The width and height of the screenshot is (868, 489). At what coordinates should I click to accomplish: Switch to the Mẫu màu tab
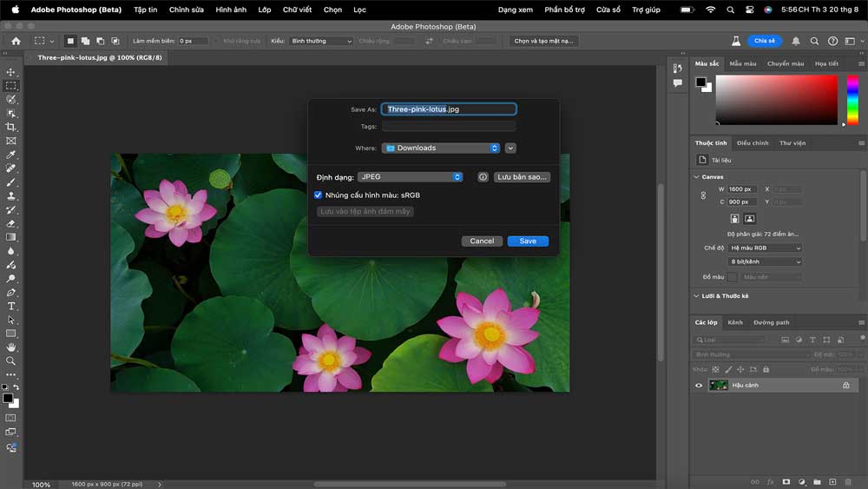[743, 63]
